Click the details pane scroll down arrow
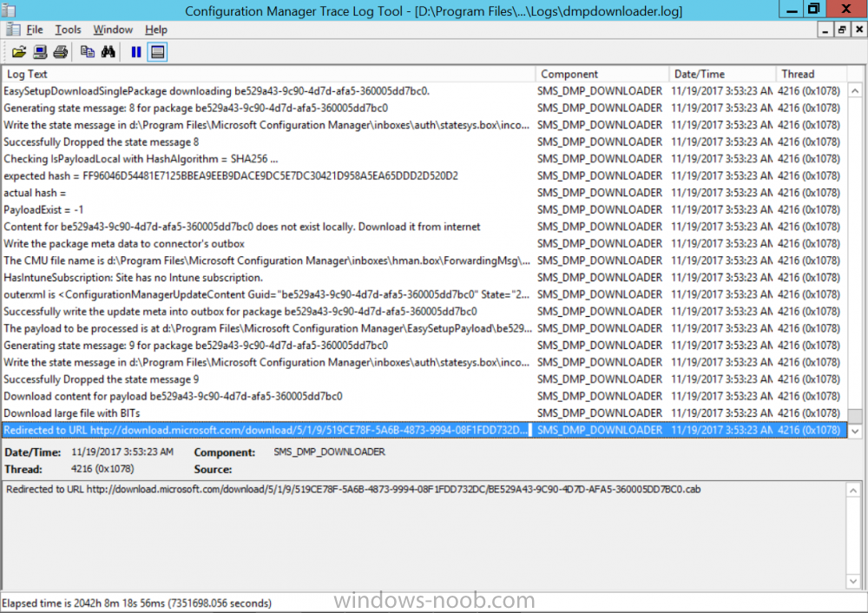Screen dimensions: 868x613 click(x=853, y=582)
